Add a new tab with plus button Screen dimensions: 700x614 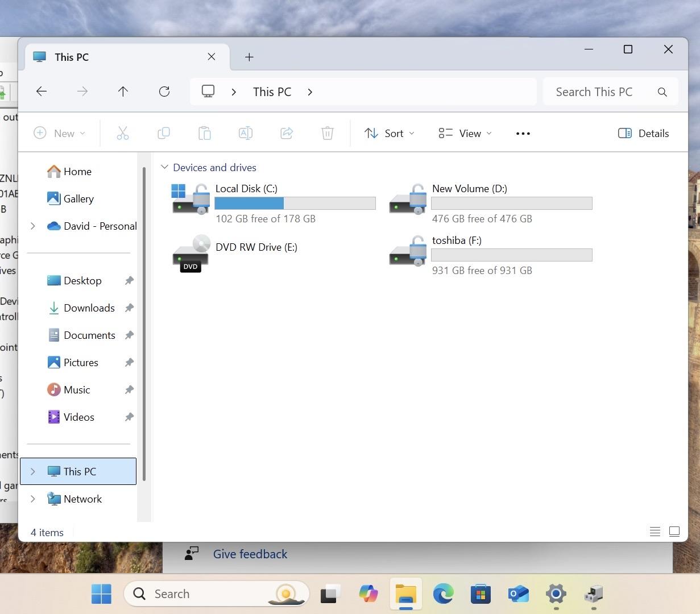(249, 57)
